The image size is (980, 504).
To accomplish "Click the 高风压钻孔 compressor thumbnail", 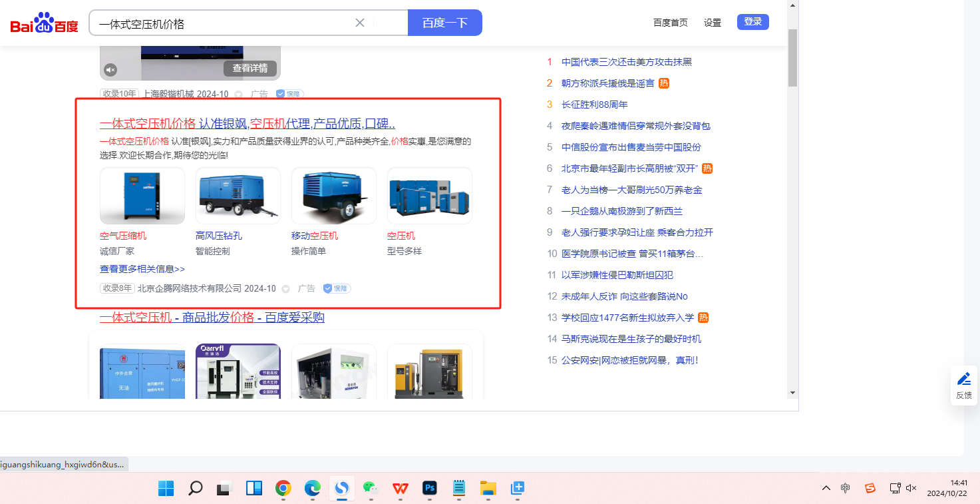I will (x=238, y=196).
